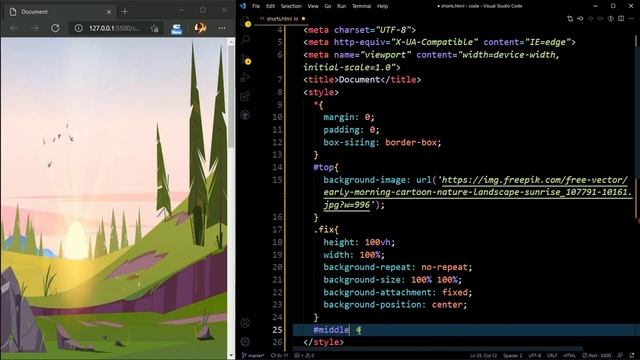Screen dimensions: 640x360
Task: Open the browser profile avatar
Action: pos(200,28)
